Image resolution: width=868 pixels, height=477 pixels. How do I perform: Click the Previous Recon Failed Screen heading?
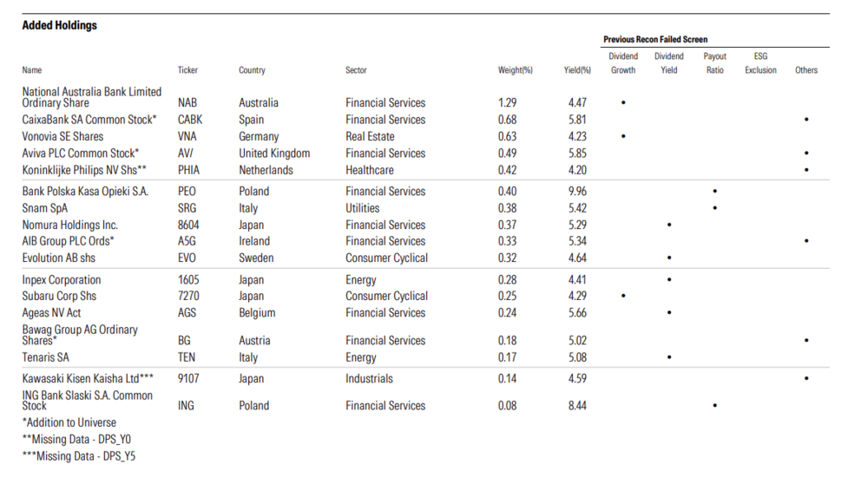coord(655,40)
